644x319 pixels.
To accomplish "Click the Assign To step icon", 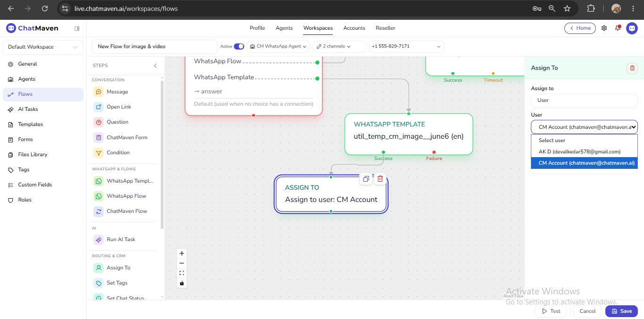I will coord(99,268).
